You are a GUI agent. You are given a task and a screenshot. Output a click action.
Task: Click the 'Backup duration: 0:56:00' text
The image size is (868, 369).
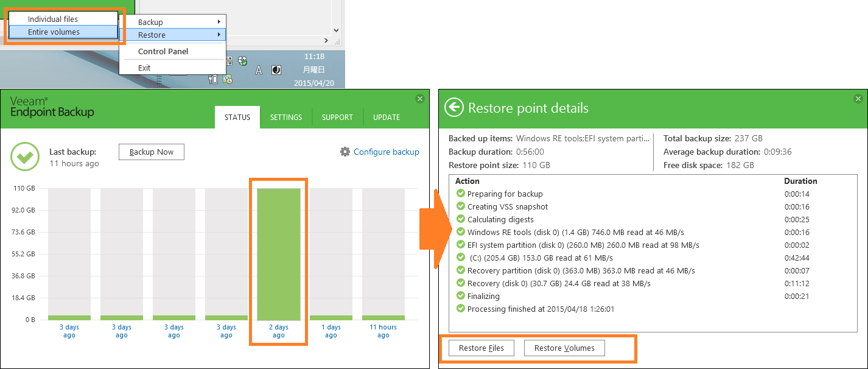point(496,152)
